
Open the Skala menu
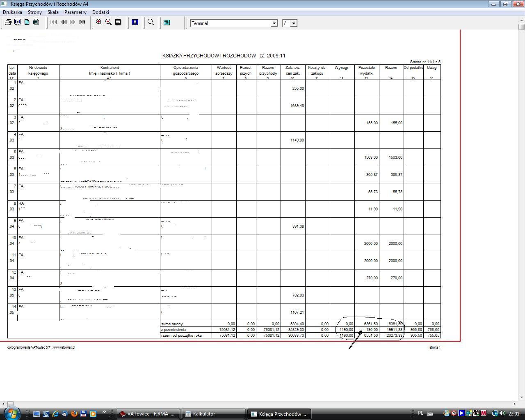pos(53,12)
